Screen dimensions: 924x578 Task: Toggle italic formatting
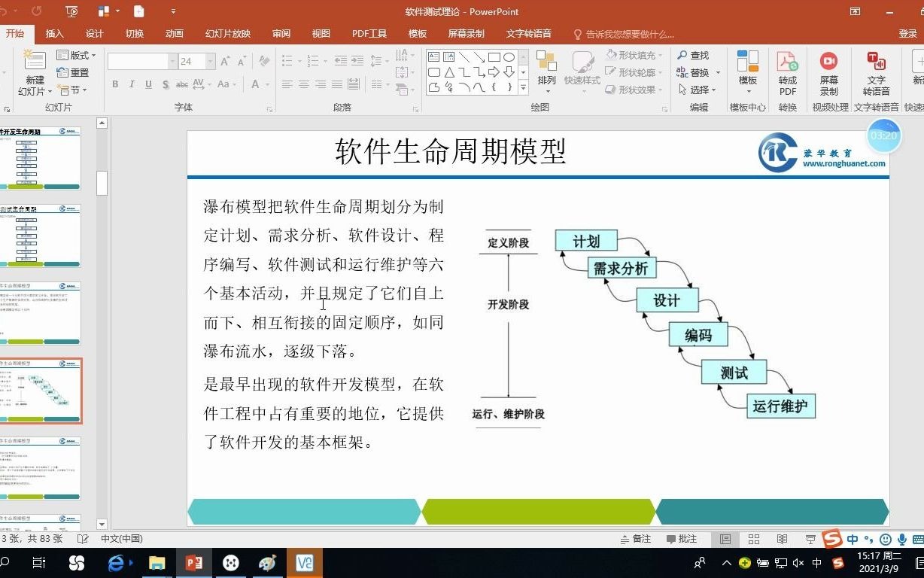tap(132, 84)
